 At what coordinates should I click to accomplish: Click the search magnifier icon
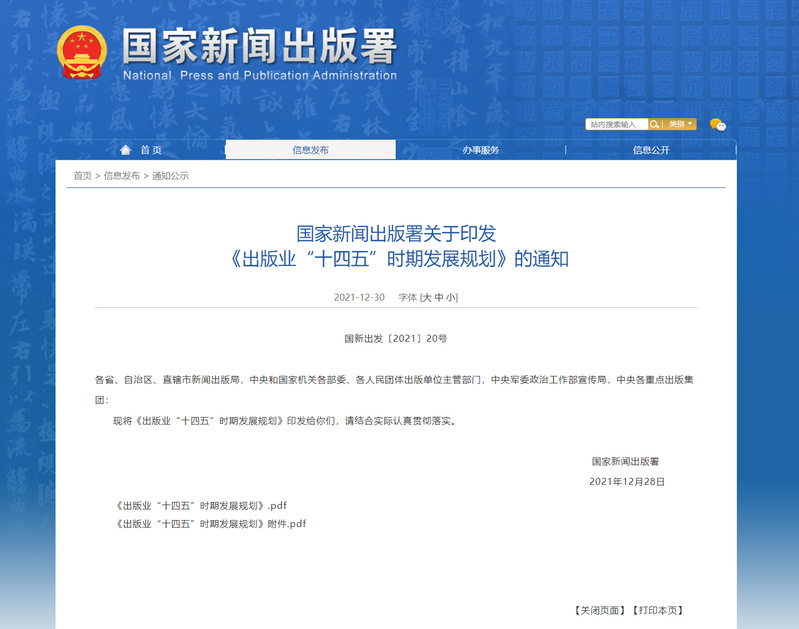654,124
